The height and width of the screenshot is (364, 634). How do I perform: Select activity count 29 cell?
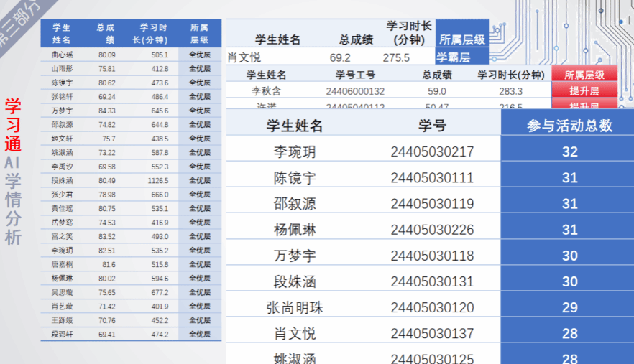569,307
